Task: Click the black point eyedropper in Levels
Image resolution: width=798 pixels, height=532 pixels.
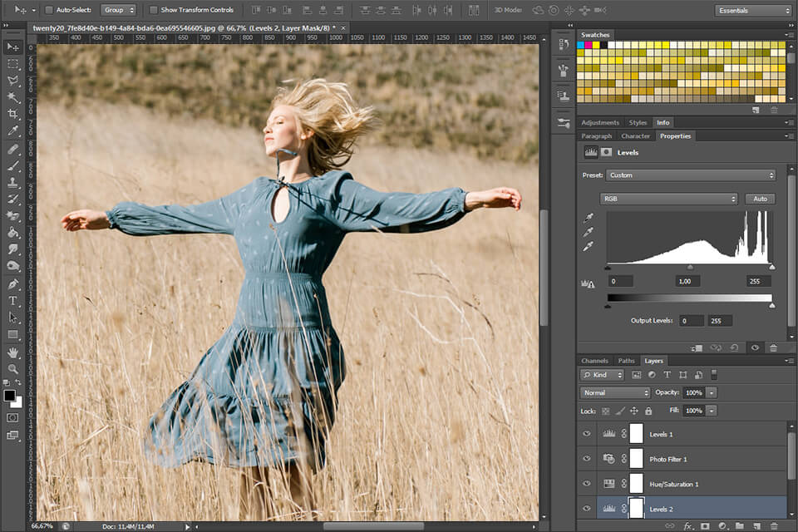Action: 589,219
